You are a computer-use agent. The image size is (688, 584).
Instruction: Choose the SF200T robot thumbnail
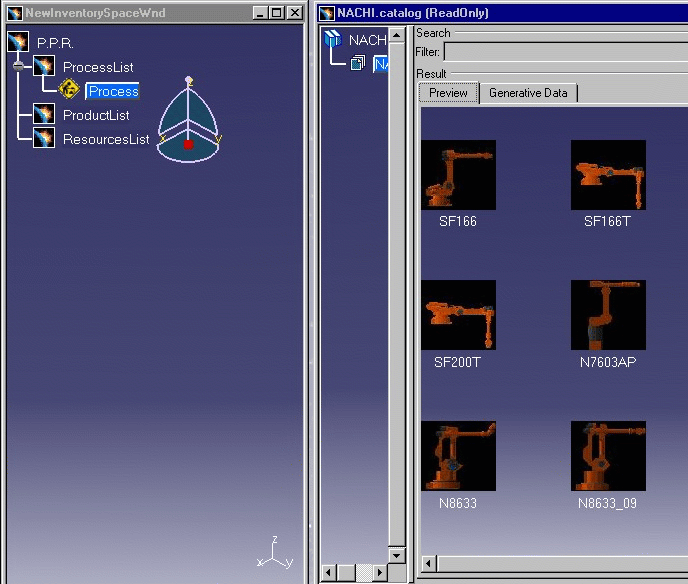pos(458,315)
